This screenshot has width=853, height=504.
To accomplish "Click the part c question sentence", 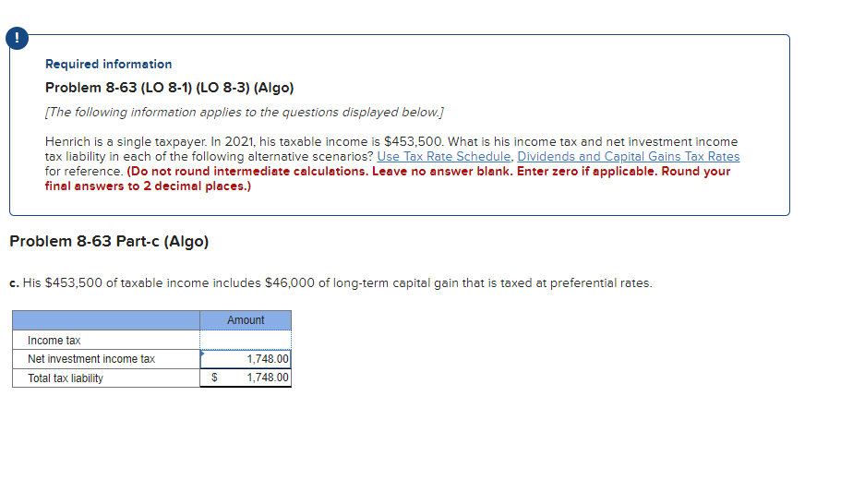I will 330,283.
